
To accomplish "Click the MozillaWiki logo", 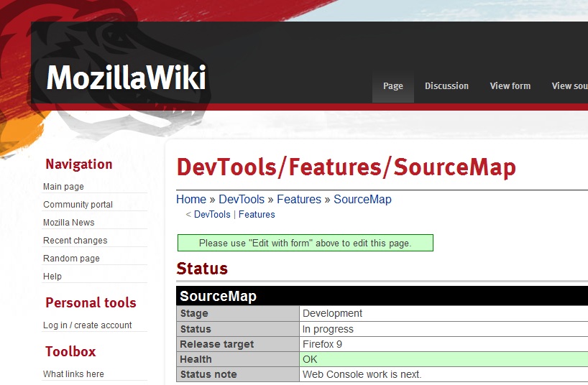I will tap(127, 78).
